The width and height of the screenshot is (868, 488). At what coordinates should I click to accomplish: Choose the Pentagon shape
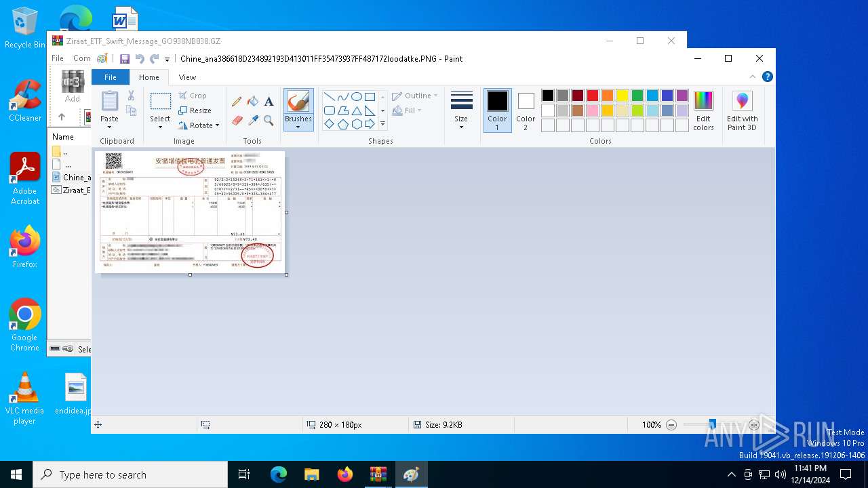coord(342,124)
